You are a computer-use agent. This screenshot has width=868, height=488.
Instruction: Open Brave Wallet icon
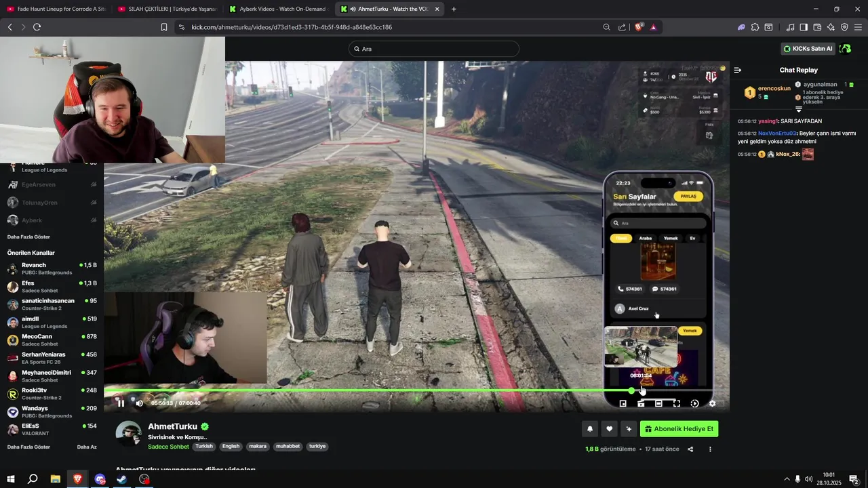818,27
